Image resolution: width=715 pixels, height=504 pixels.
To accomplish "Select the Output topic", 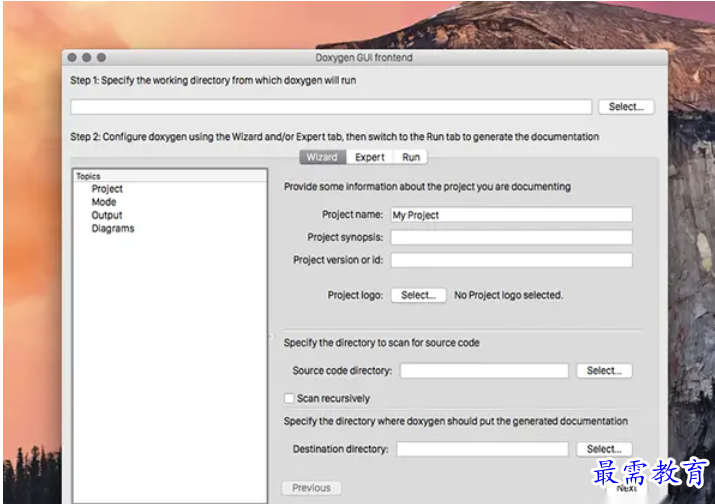I will [x=107, y=215].
